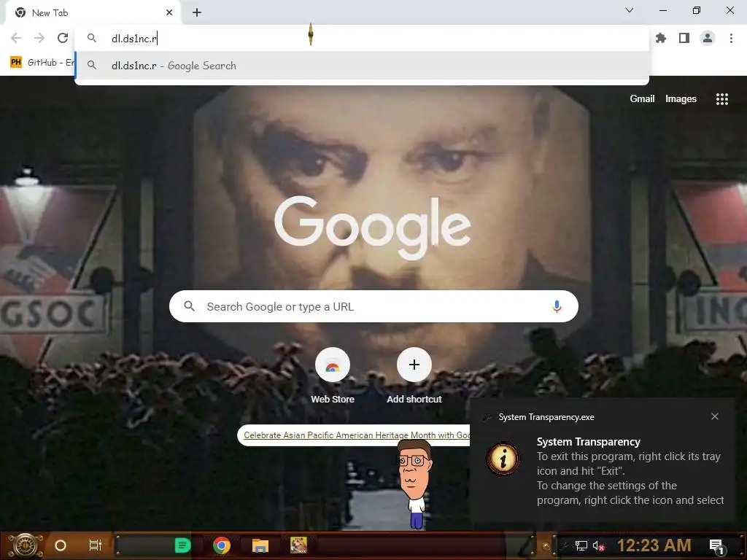Open the Google apps grid

point(722,99)
